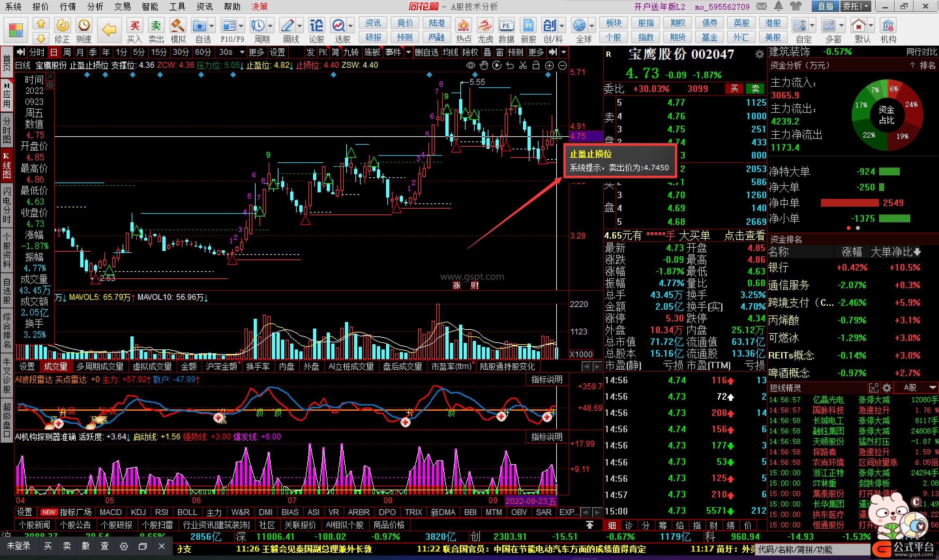Click the 直播 live broadcast button
This screenshot has height=560, width=939.
pyautogui.click(x=826, y=7)
